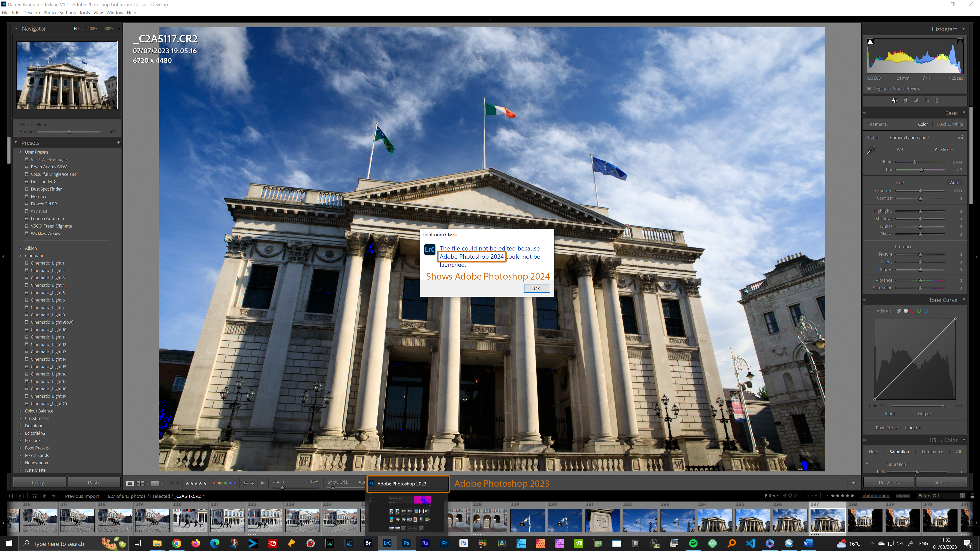
Task: Click the Temp slider handle
Action: 915,162
